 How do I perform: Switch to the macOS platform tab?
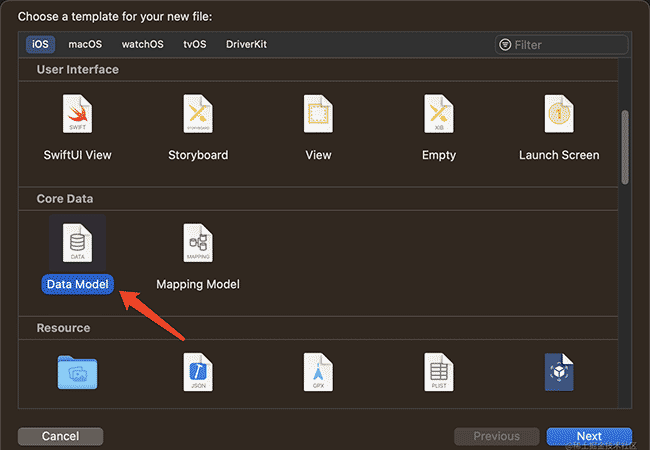tap(85, 44)
